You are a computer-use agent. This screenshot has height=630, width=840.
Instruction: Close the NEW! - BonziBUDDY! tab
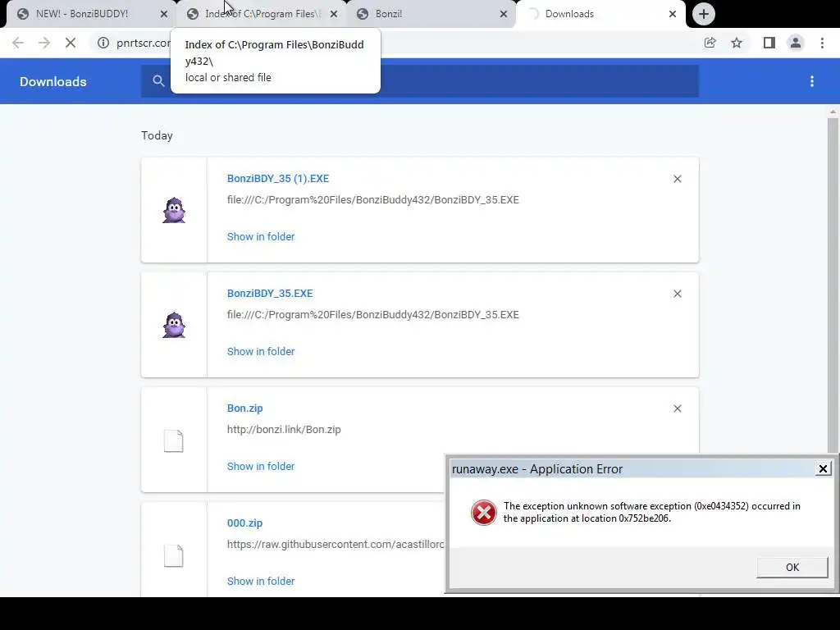coord(164,15)
